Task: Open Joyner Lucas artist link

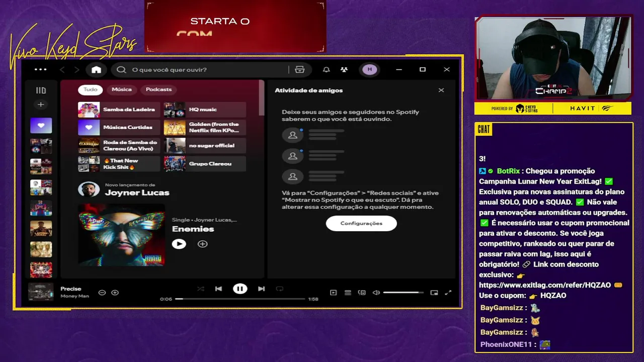Action: point(137,193)
